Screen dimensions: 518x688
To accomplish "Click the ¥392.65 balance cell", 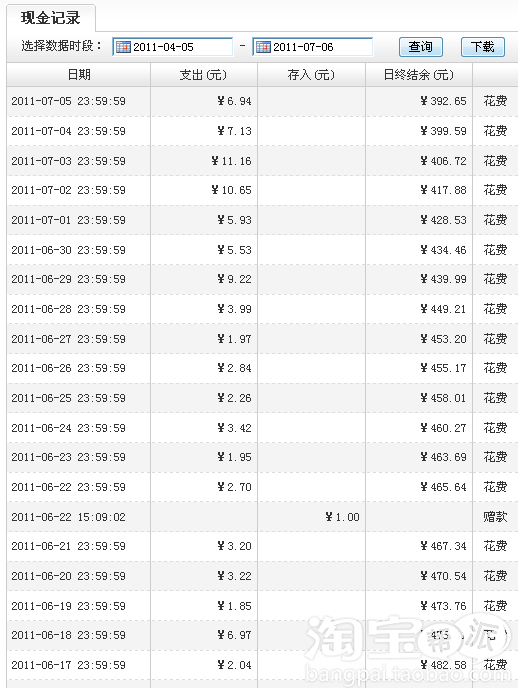I will pos(443,101).
